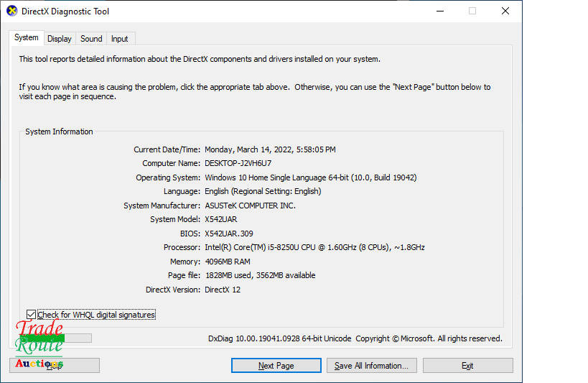Hit the Exit button

click(x=467, y=366)
